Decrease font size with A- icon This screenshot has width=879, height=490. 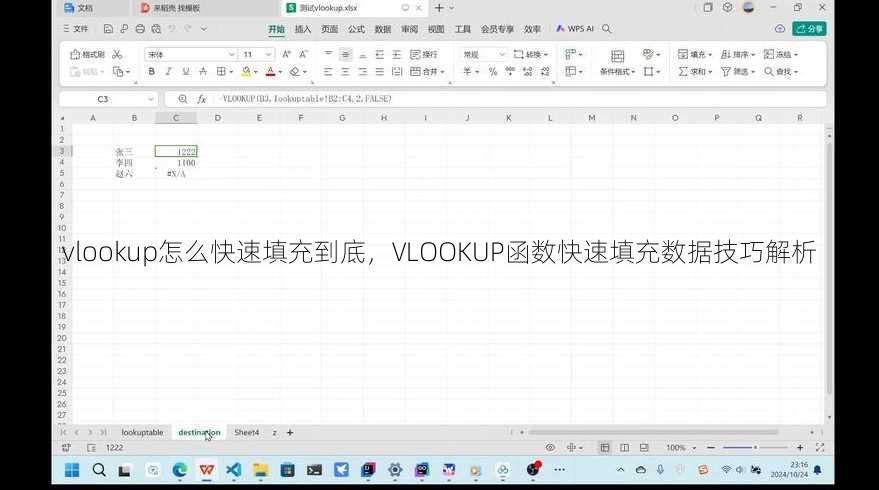303,54
